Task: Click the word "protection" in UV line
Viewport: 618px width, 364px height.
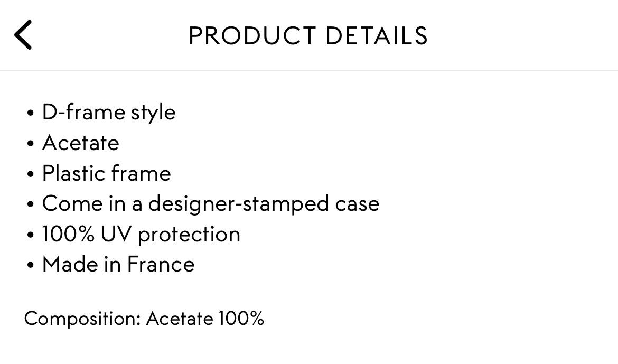Action: pos(189,234)
